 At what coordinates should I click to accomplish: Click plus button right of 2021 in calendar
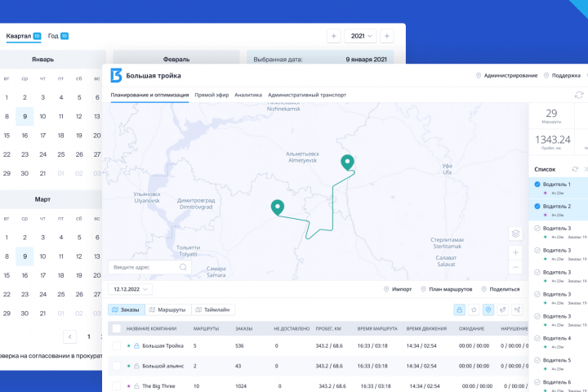coord(386,36)
